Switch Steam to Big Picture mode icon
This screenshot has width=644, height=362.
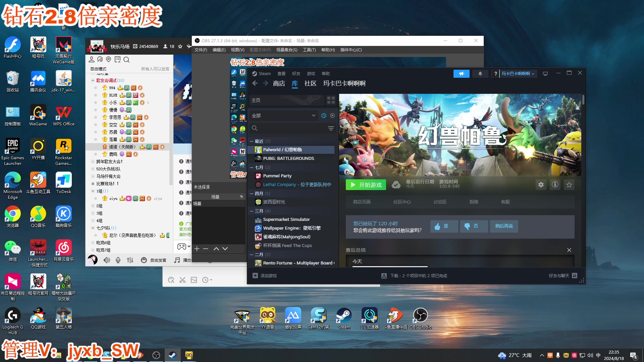click(x=545, y=74)
